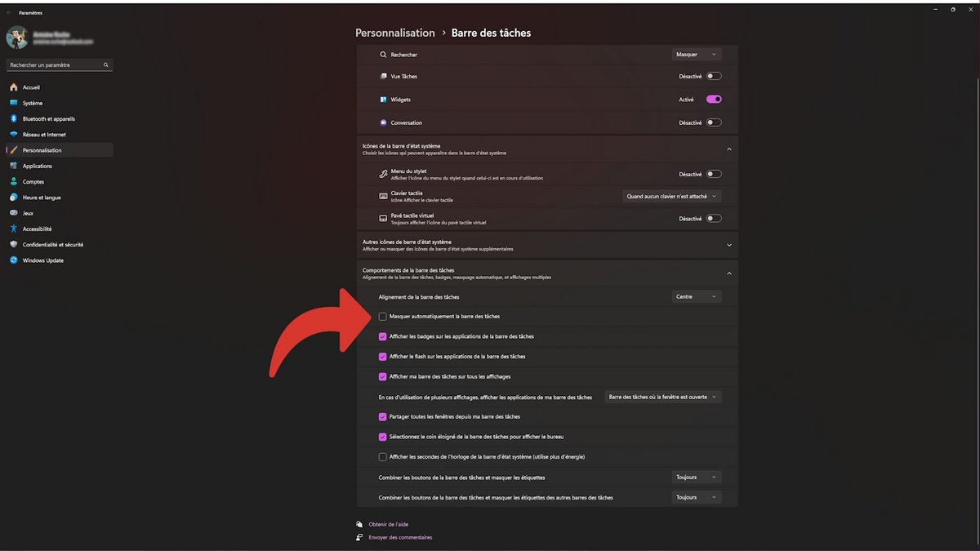Click the Rechercher un paramètre search field
The image size is (980, 551).
coord(60,64)
